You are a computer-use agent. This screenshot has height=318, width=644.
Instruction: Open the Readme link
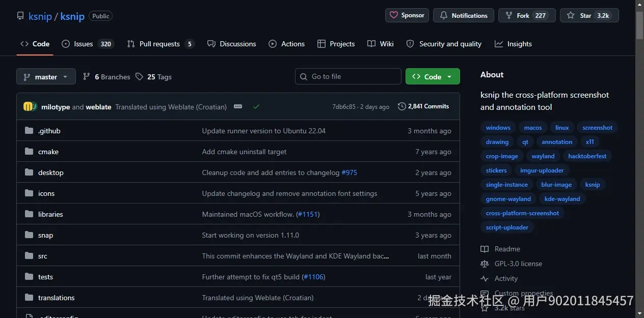pos(500,249)
